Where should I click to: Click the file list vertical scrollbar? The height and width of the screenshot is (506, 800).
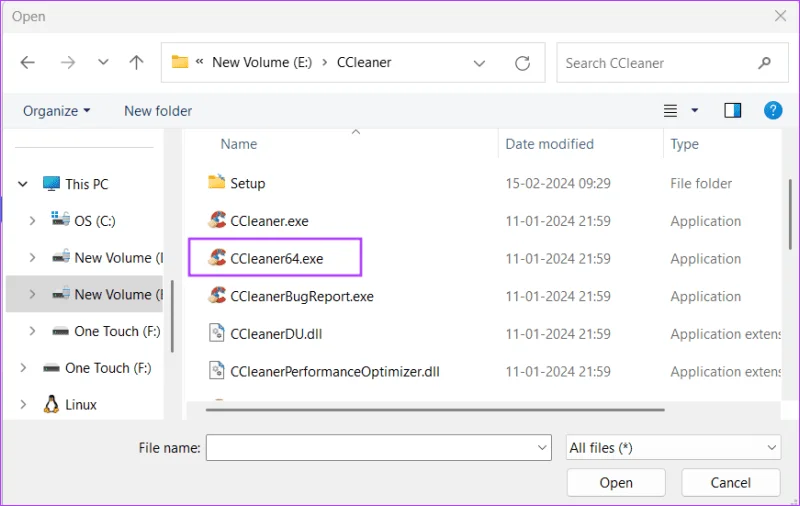790,214
